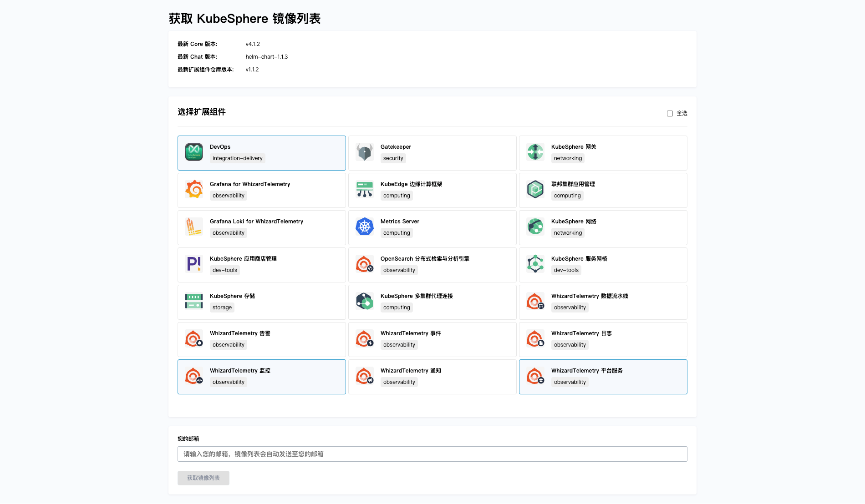Select the Grafana for WhizardTelemetry title
This screenshot has height=504, width=865.
click(x=250, y=184)
